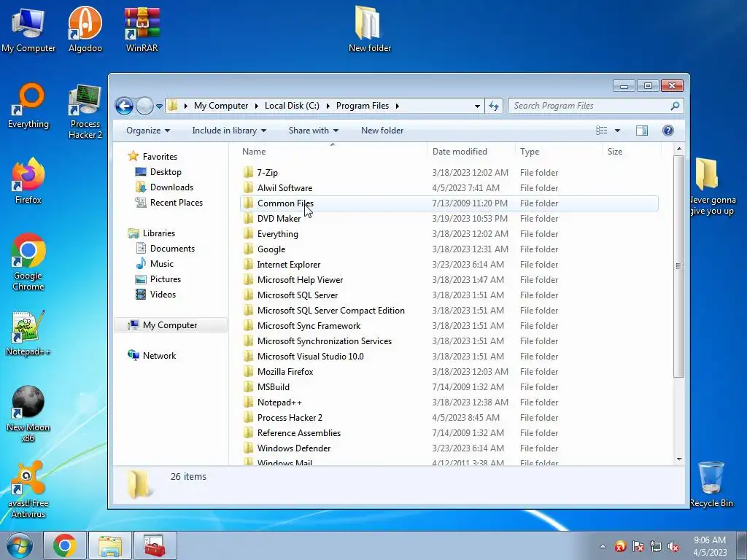Screen dimensions: 747x560
Task: Select the Windows Defender folder
Action: (x=293, y=448)
